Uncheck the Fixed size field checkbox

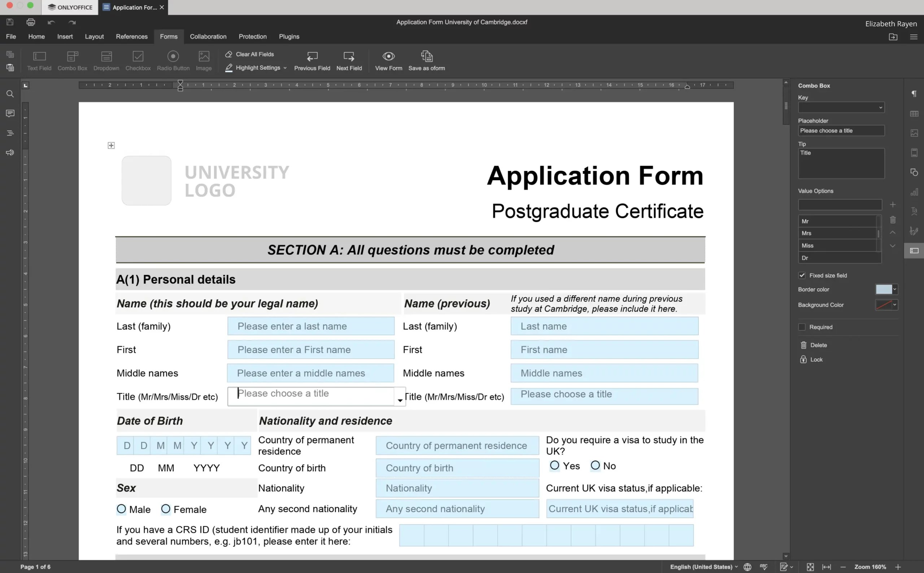tap(802, 276)
